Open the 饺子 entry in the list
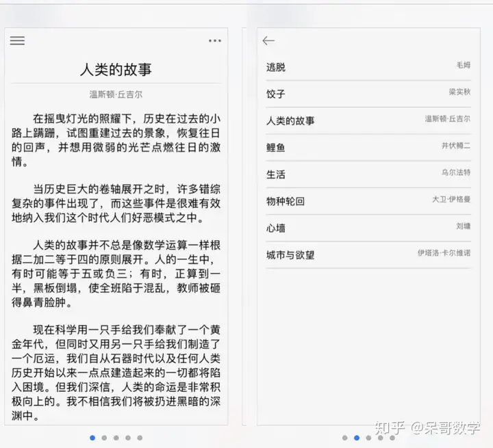Screen dimensions: 493x448 pos(276,94)
